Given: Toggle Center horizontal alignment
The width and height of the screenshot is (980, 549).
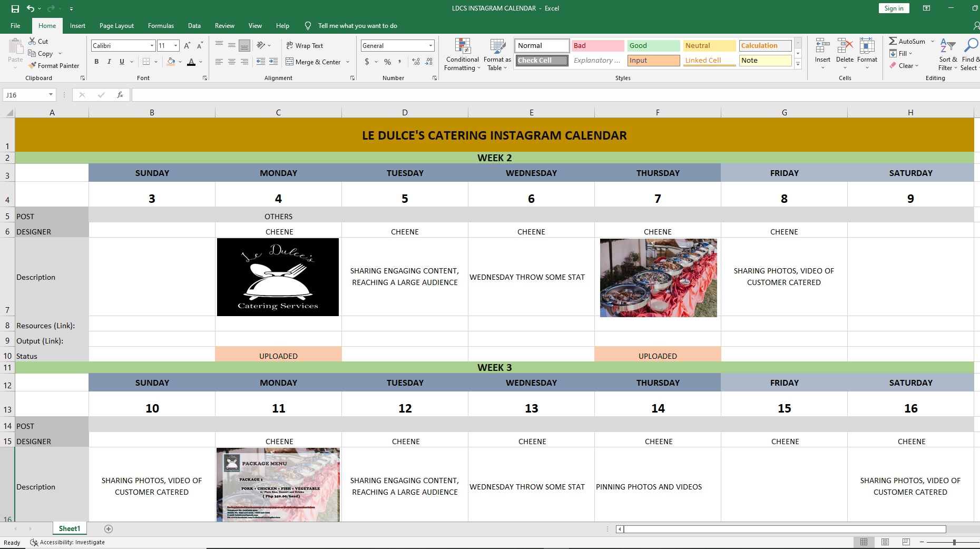Looking at the screenshot, I should 232,62.
